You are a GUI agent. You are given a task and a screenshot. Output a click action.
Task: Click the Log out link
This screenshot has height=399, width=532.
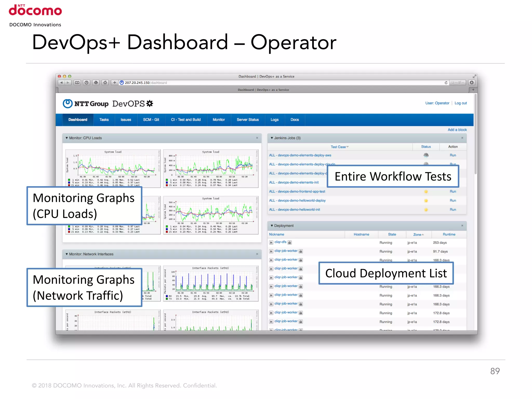(x=461, y=103)
